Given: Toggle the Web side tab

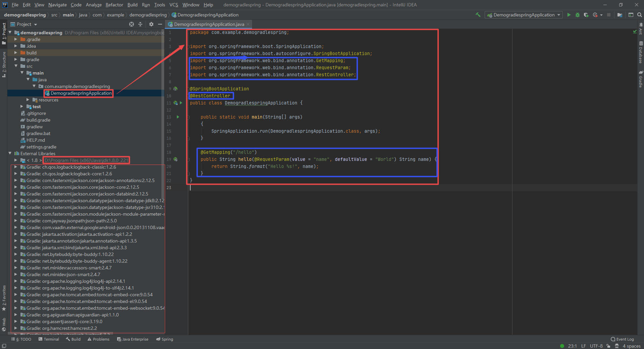Looking at the screenshot, I should 4,324.
